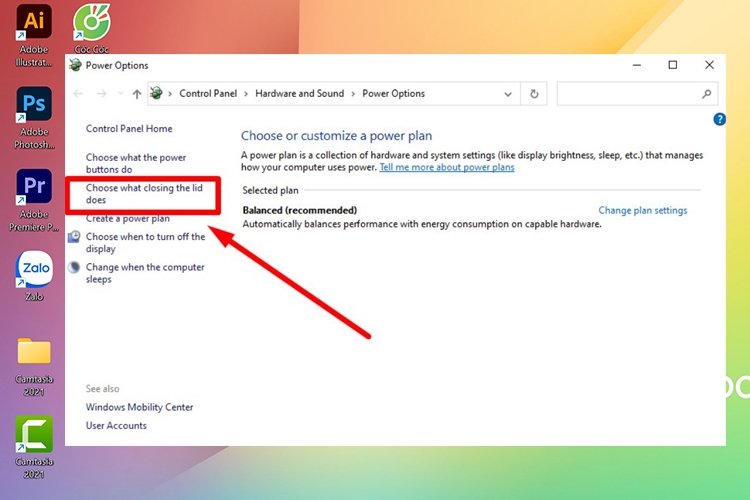Viewport: 750px width, 500px height.
Task: Open Cốc Cốc browser desktop icon
Action: tap(91, 29)
